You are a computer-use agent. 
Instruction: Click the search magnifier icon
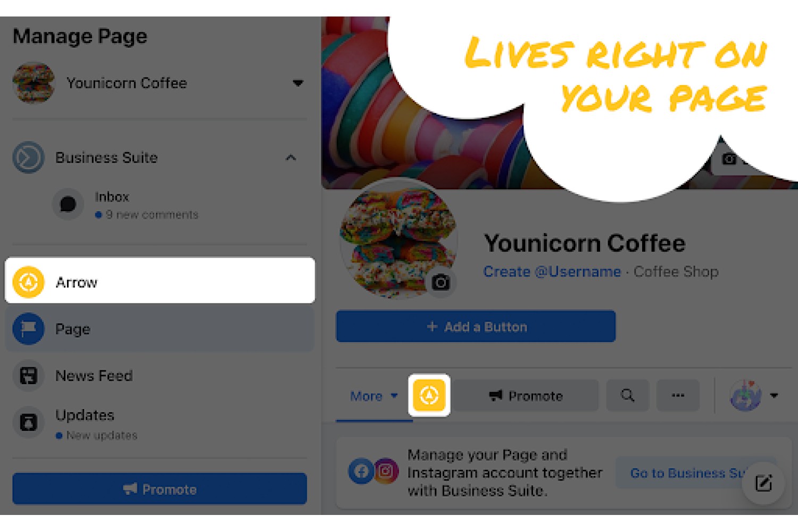point(628,395)
